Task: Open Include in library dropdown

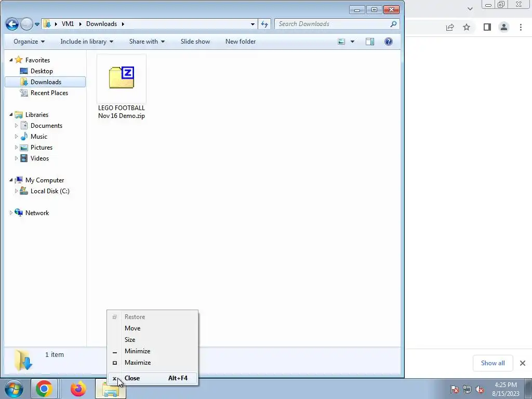Action: (x=87, y=42)
